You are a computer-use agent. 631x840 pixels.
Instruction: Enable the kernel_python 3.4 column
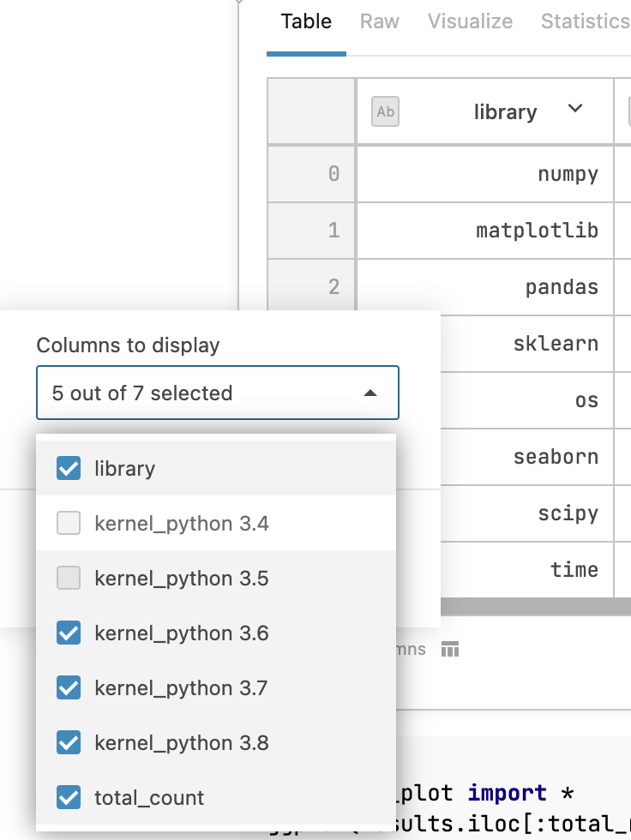(68, 523)
